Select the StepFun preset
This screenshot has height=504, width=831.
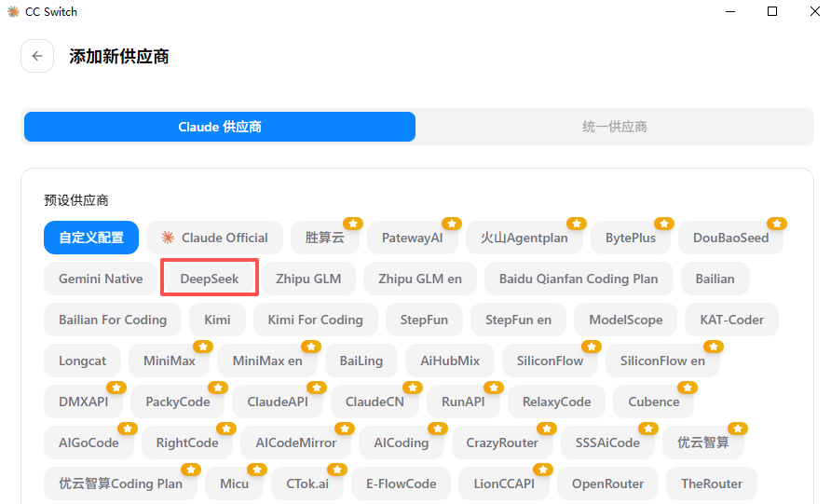[x=424, y=320]
